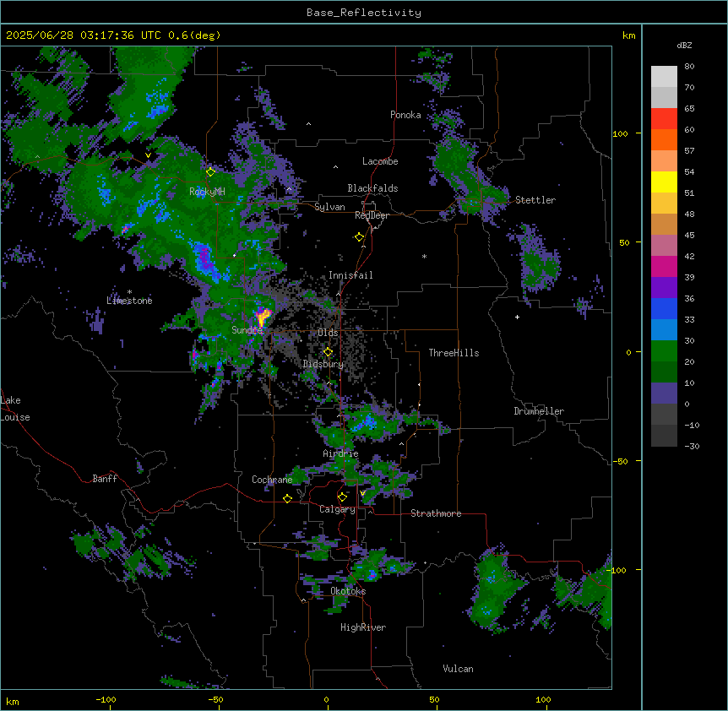Click the yellow diamond marker above Calgary label

[342, 497]
